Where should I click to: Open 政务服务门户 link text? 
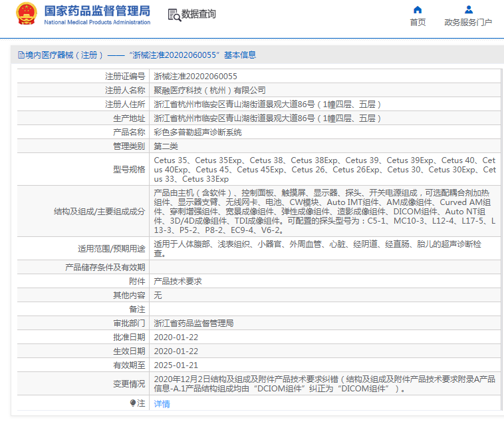pos(468,22)
